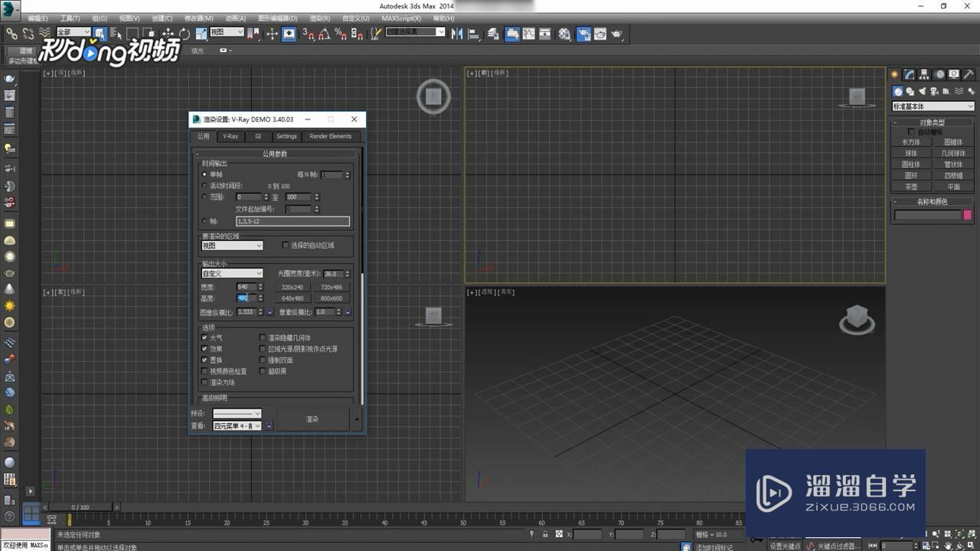Switch to the Render Elements tab

click(331, 136)
